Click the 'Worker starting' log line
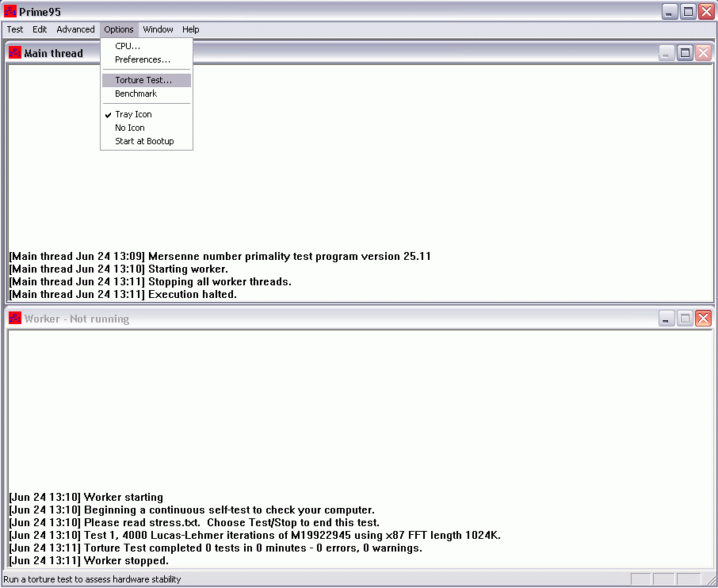 coord(86,498)
